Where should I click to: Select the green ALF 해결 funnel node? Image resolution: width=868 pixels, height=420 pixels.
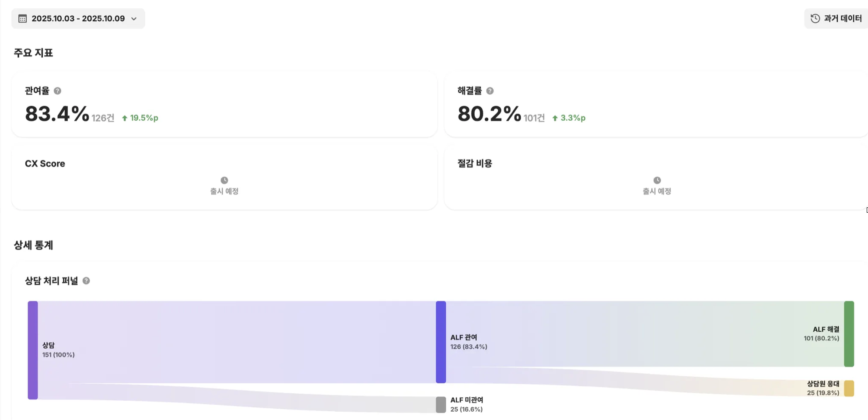[x=849, y=333]
